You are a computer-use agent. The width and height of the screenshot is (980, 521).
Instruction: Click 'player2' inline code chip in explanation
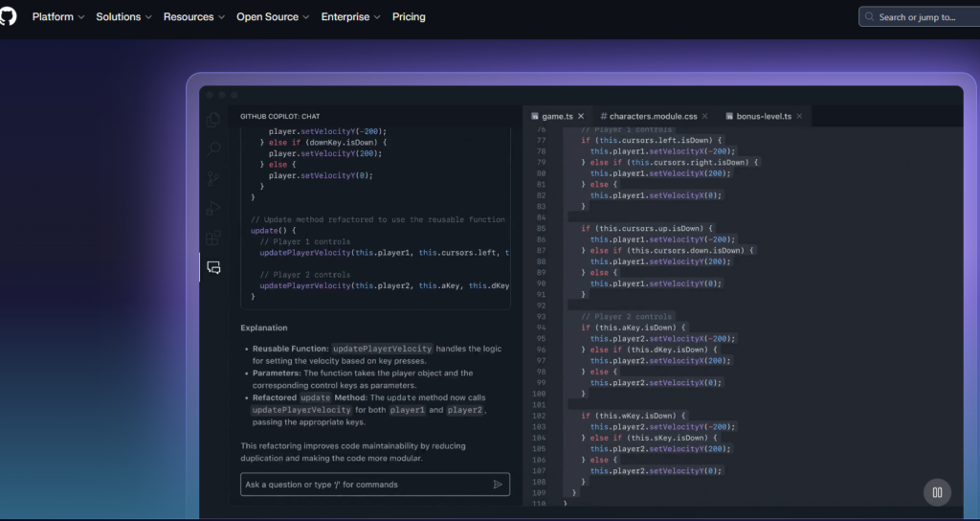coord(465,410)
